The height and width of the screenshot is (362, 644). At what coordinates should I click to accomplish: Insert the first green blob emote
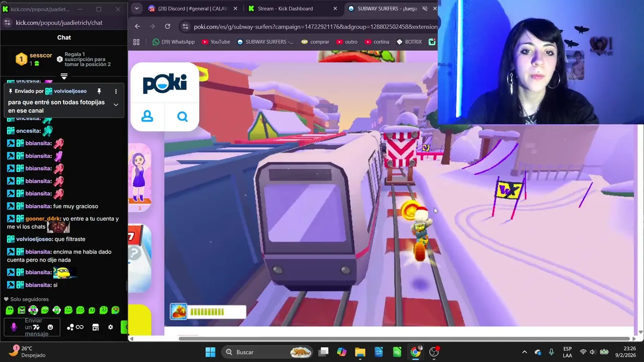pyautogui.click(x=10, y=310)
